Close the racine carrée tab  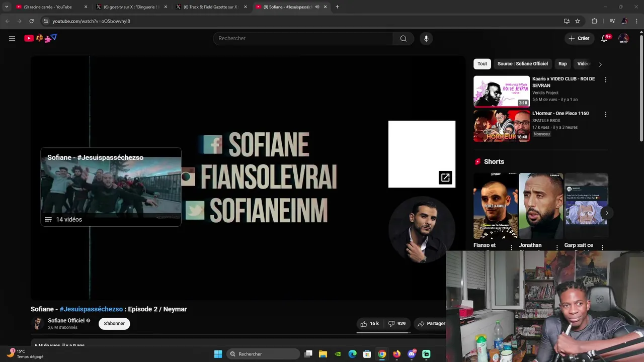pyautogui.click(x=86, y=7)
